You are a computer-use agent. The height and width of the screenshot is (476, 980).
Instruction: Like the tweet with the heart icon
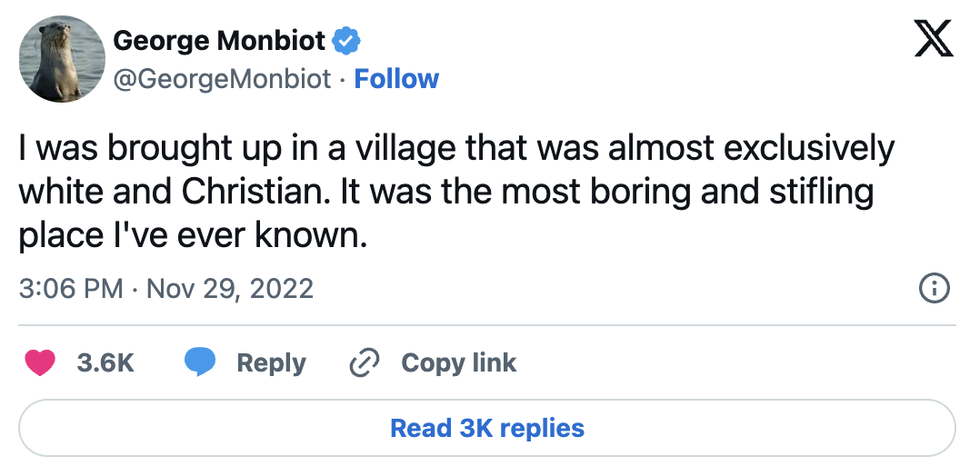40,363
